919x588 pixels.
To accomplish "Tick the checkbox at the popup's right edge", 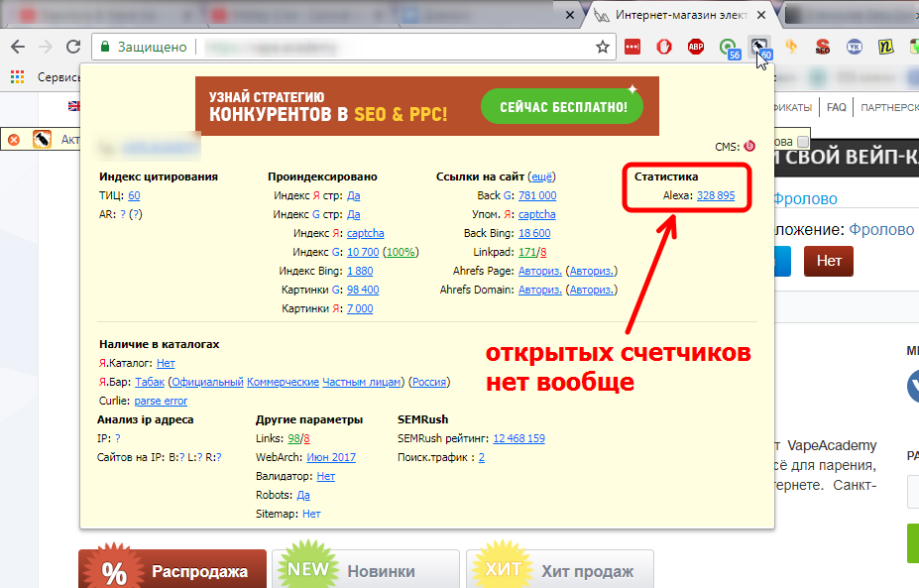I will pos(803,142).
